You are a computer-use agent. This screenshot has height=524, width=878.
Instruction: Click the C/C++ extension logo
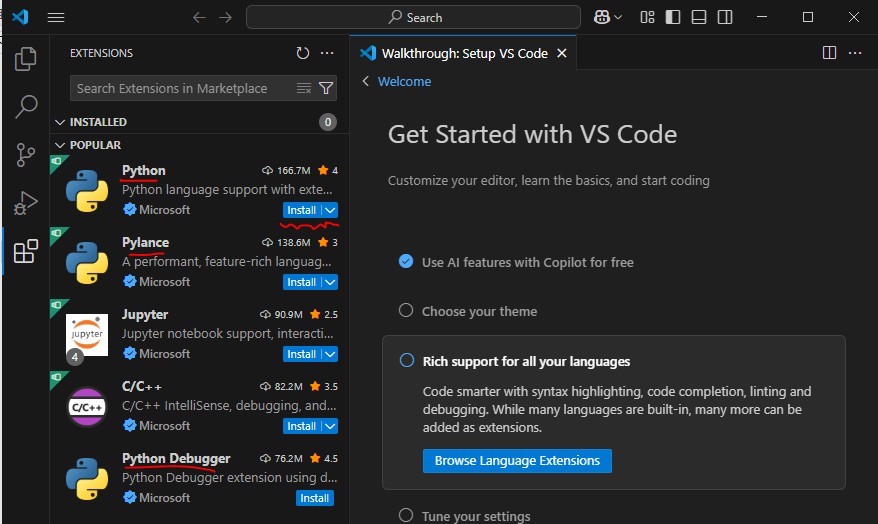click(87, 407)
